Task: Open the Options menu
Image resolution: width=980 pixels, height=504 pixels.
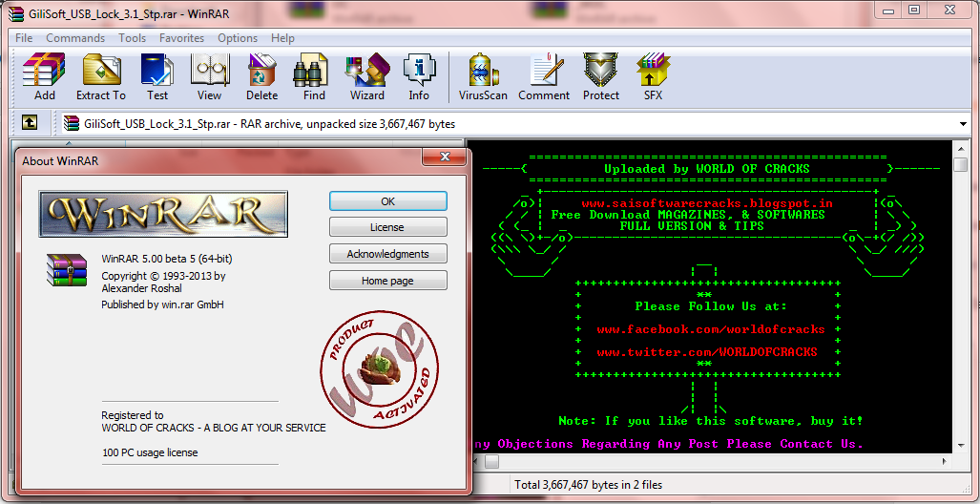Action: click(238, 38)
